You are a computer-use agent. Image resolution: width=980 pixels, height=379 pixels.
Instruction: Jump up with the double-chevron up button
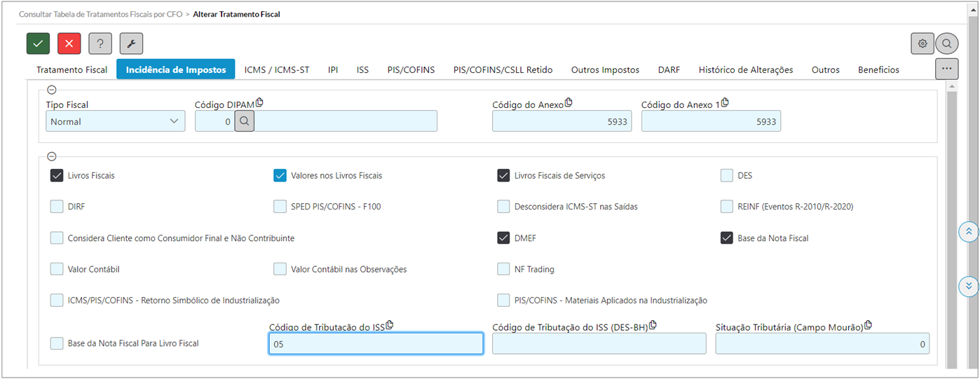tap(968, 232)
